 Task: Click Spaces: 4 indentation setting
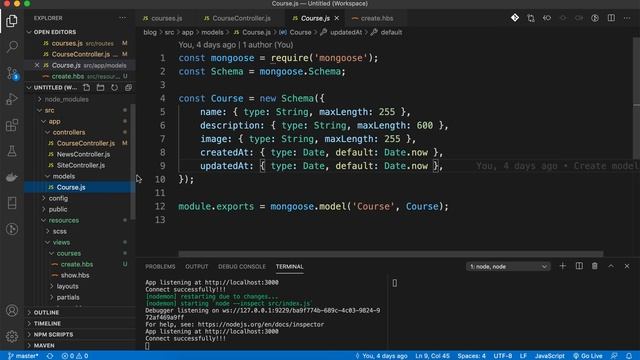click(471, 356)
